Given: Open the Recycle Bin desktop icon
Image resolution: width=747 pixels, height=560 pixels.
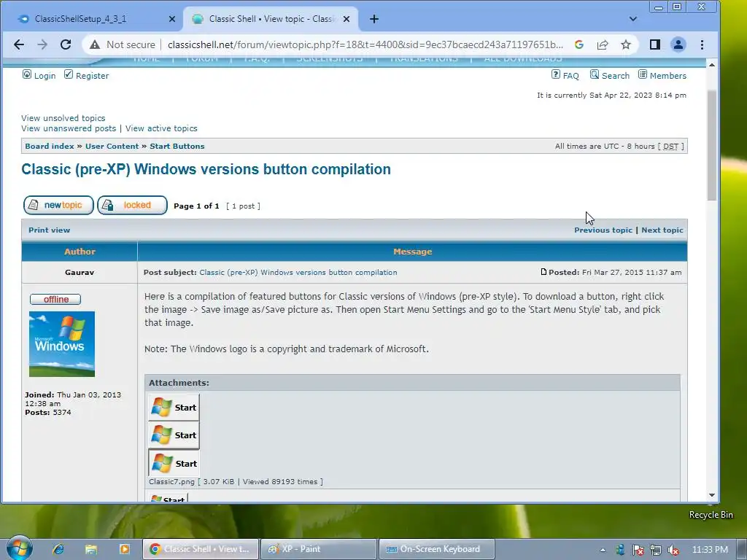Looking at the screenshot, I should [711, 515].
